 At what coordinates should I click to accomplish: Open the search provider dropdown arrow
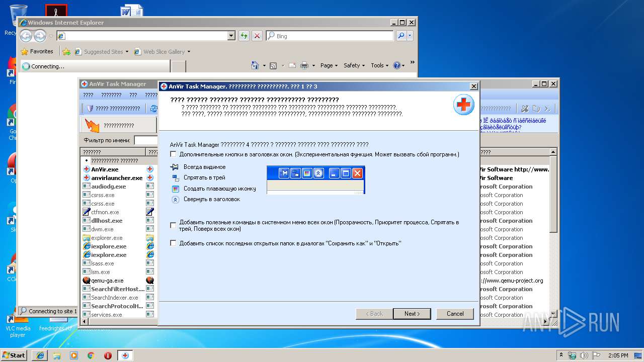click(410, 36)
